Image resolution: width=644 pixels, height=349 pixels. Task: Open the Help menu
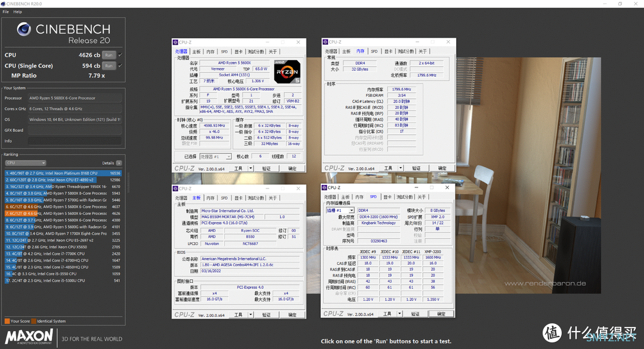18,12
